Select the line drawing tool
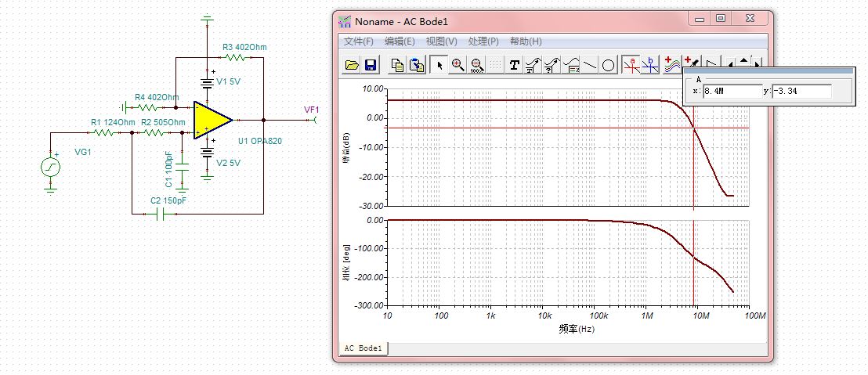868x375 pixels. [x=590, y=65]
